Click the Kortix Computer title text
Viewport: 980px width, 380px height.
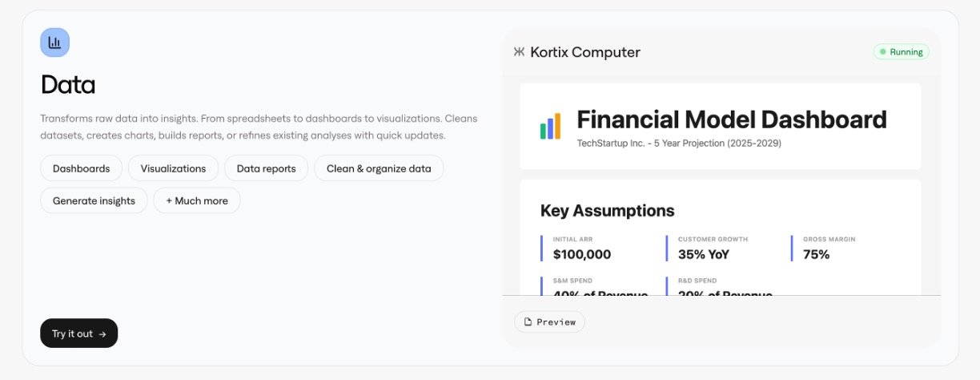(x=585, y=52)
